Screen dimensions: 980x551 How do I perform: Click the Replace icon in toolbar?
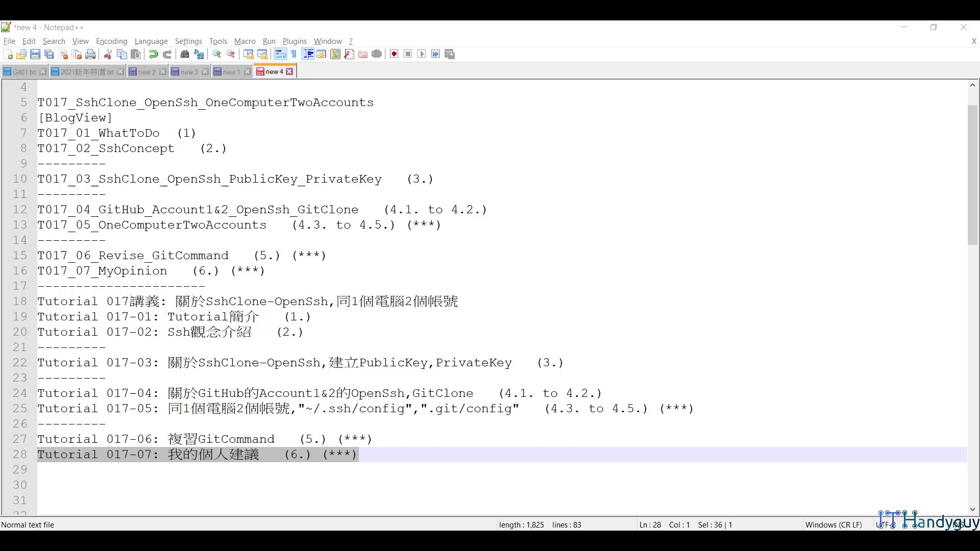click(199, 54)
